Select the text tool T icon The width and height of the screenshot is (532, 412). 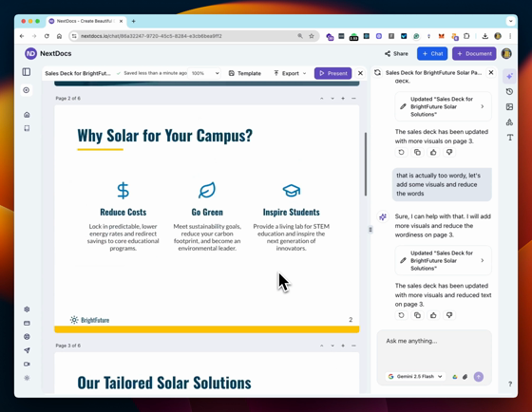coord(509,138)
